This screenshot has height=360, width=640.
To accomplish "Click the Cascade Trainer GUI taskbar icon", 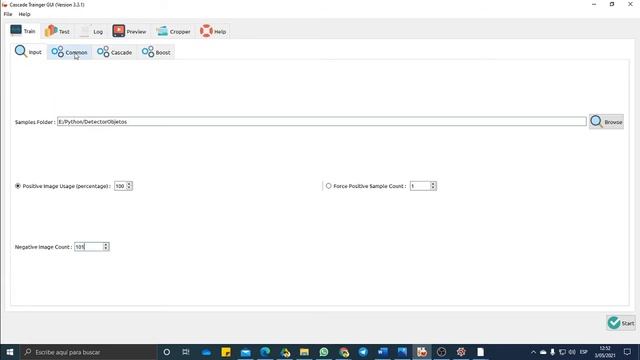I will (x=422, y=352).
